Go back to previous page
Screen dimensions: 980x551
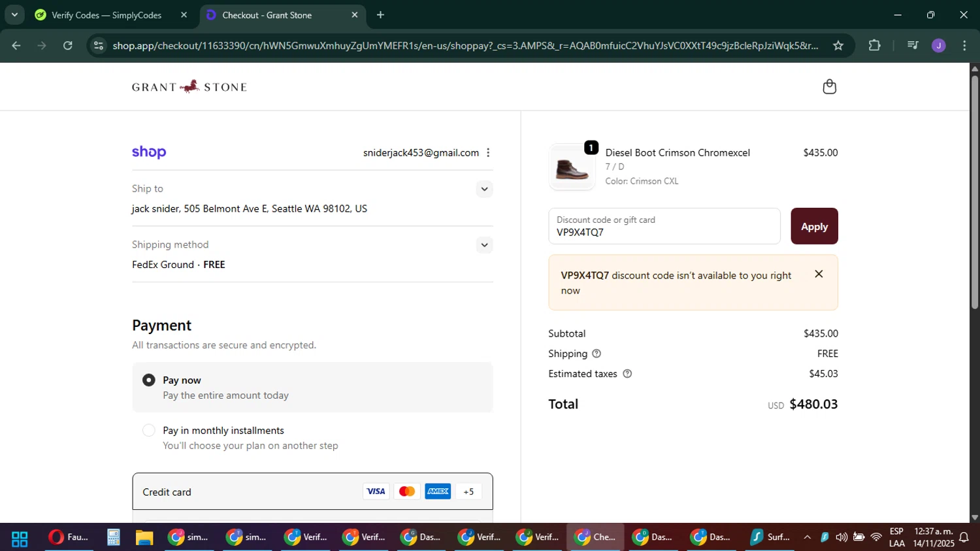[16, 46]
